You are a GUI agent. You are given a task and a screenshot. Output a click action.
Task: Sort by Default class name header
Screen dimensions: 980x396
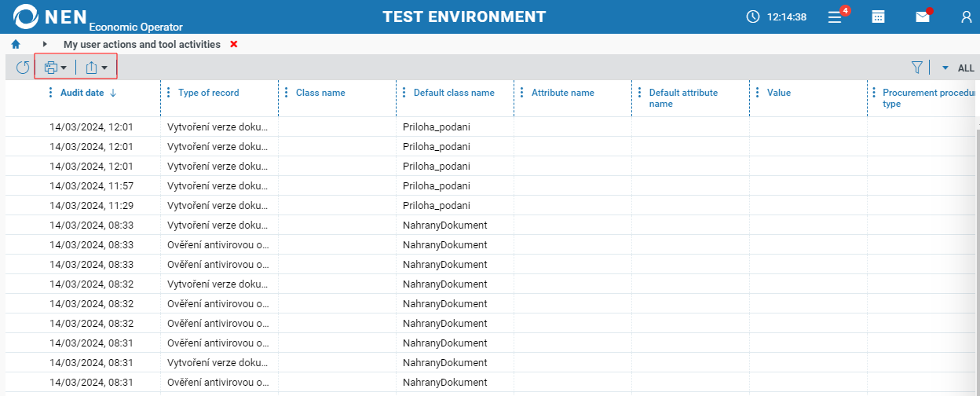click(x=454, y=93)
